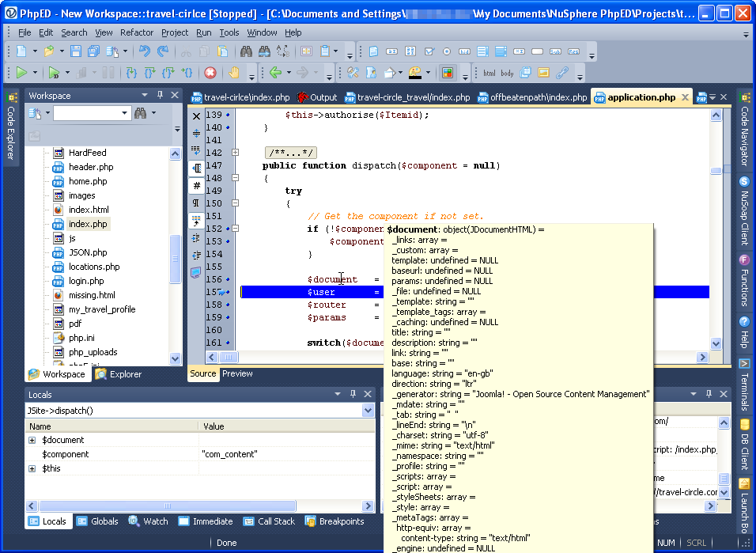Click the html tag toolbar button

(x=490, y=73)
